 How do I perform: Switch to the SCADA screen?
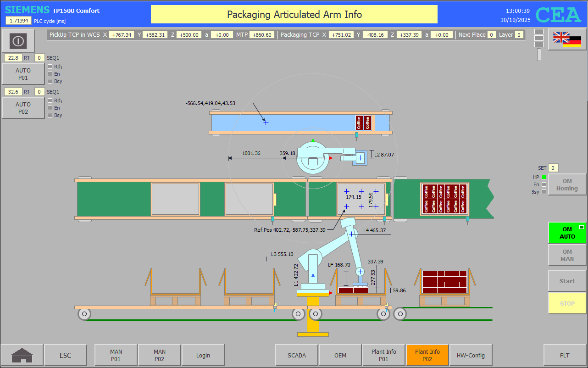[x=296, y=355]
